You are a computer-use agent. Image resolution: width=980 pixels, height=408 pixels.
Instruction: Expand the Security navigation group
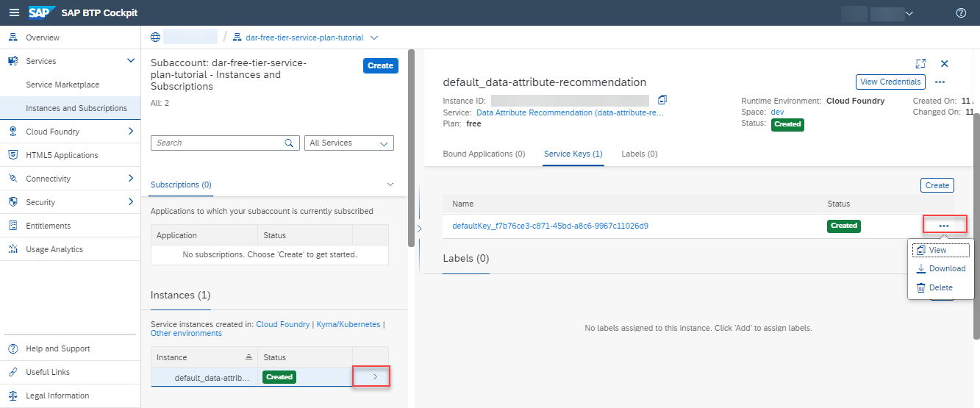(x=131, y=202)
